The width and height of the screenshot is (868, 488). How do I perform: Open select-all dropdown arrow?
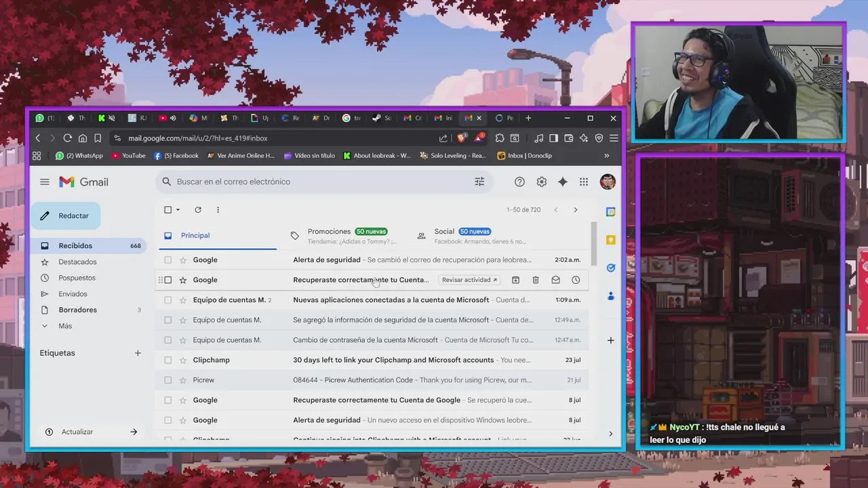[178, 210]
